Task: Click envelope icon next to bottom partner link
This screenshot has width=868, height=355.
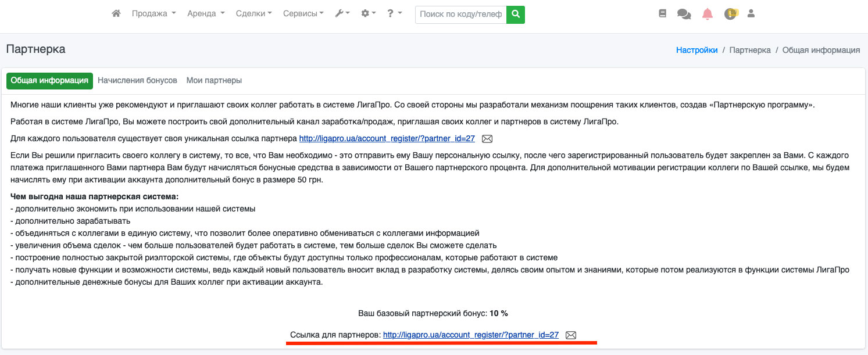Action: [571, 335]
